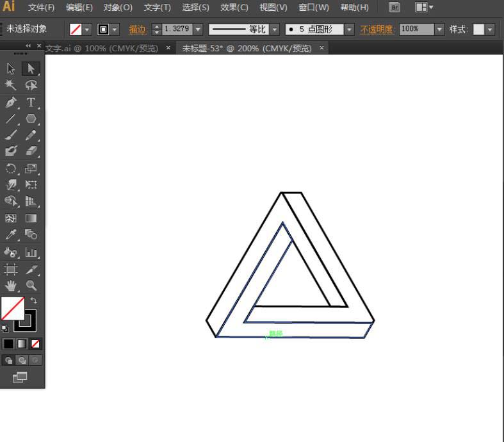Open the arrange documents dropdown
504x442 pixels.
coord(424,7)
